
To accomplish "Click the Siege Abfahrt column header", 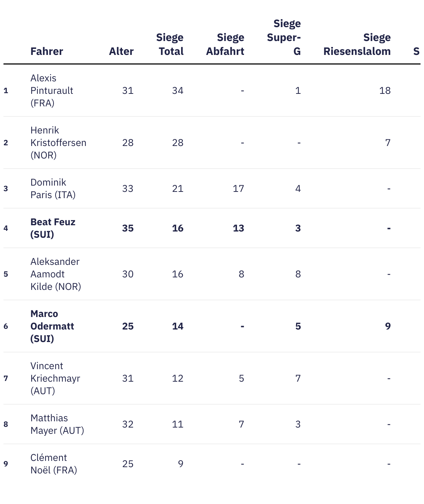I will [225, 44].
